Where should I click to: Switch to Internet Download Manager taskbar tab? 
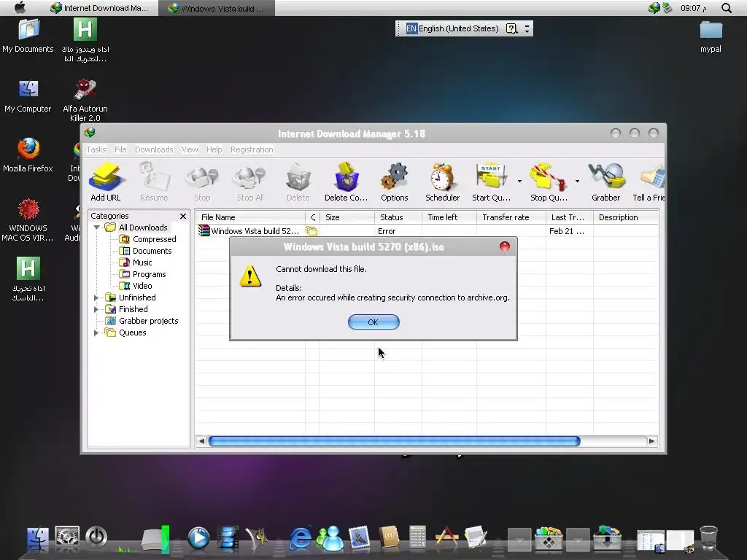99,8
